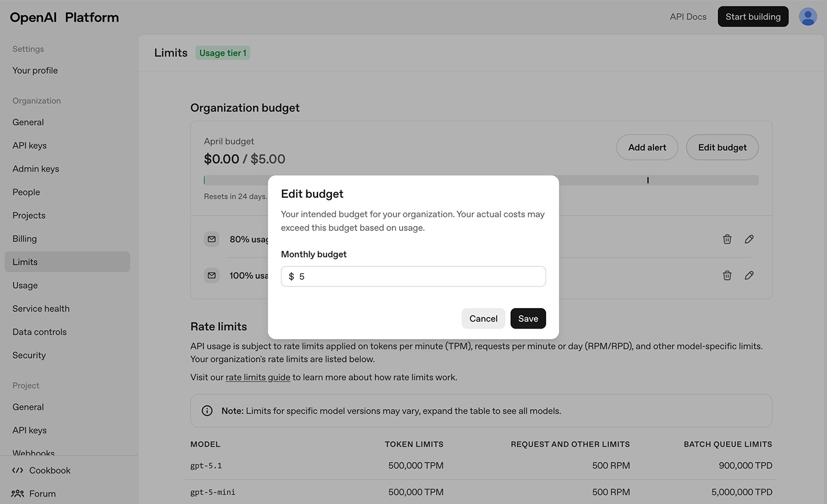
Task: Click the note info icon
Action: click(x=207, y=411)
